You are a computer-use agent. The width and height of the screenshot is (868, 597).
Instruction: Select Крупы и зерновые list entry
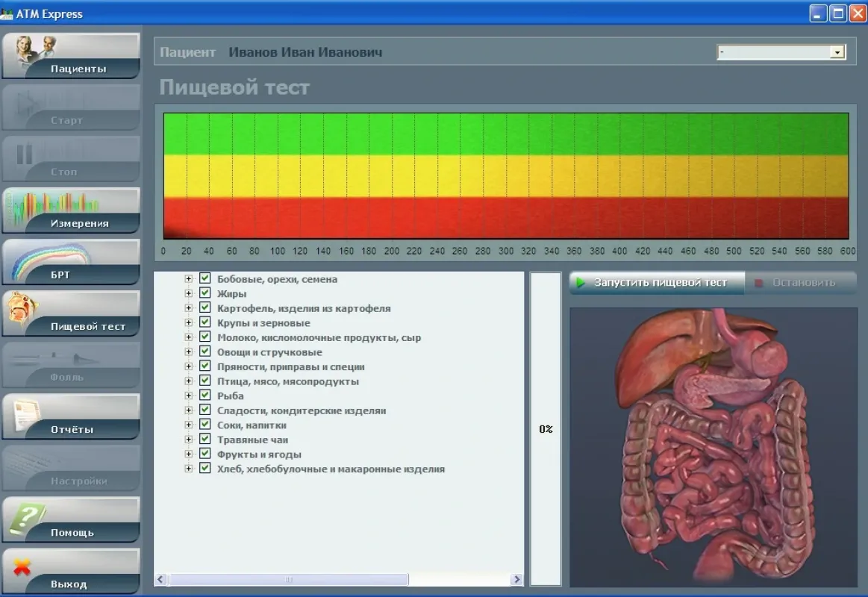263,323
